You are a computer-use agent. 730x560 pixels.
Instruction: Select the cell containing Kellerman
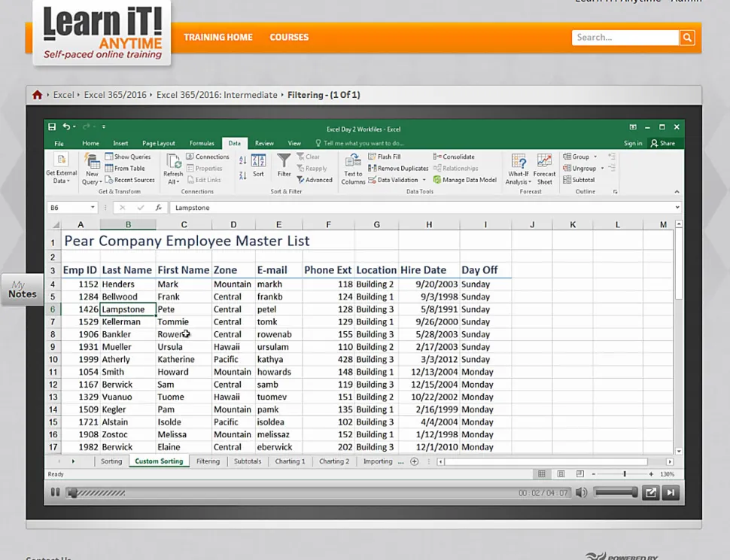[x=128, y=321]
